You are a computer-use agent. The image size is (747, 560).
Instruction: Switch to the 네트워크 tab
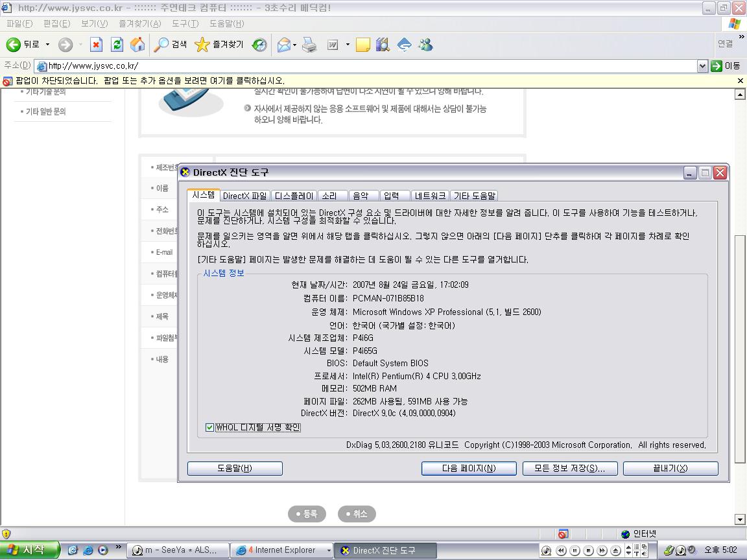click(430, 196)
